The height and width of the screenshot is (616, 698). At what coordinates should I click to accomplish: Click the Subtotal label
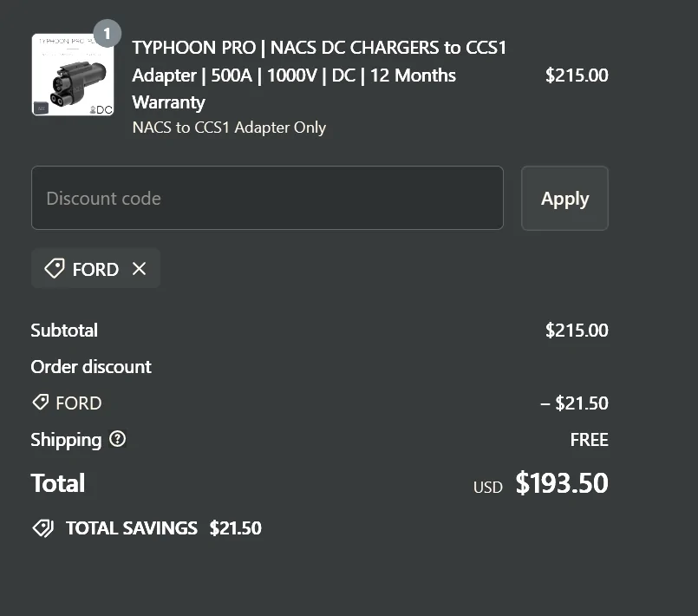point(64,330)
